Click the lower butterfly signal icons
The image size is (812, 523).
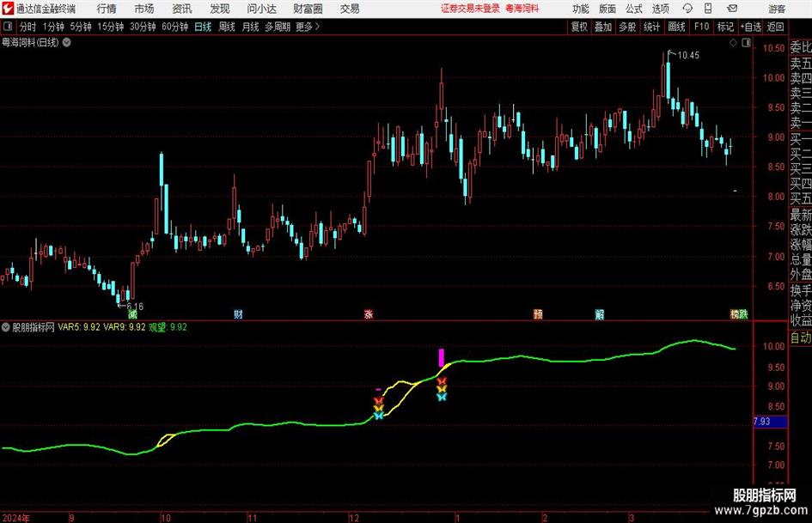coord(379,408)
